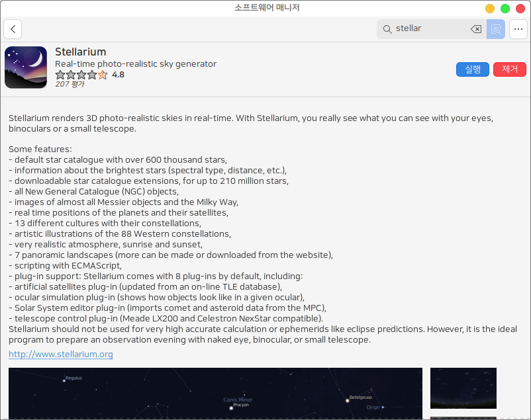Click the Stellarium title heading
531x420 pixels.
click(x=81, y=52)
